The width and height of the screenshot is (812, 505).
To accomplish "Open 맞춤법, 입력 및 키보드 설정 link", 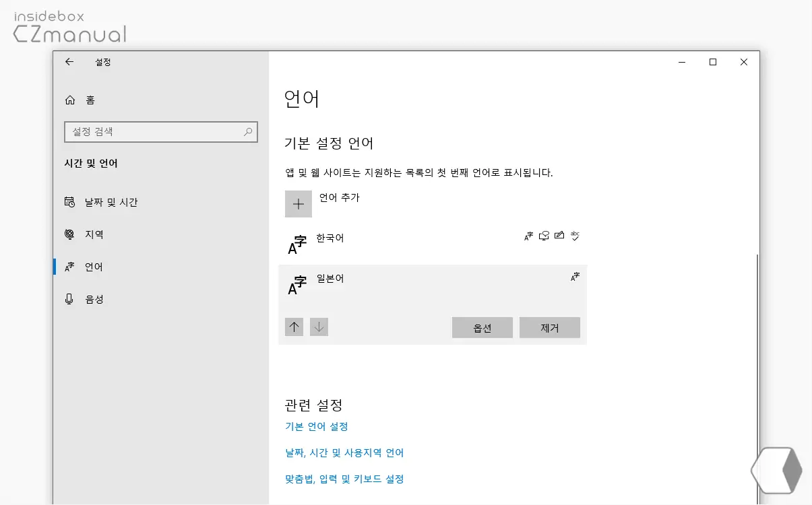I will coord(344,479).
